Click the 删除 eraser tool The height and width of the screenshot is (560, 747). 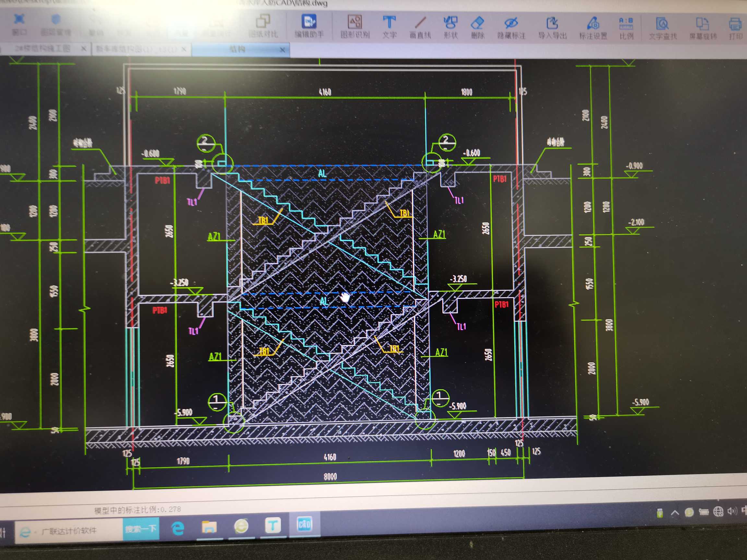click(x=478, y=26)
